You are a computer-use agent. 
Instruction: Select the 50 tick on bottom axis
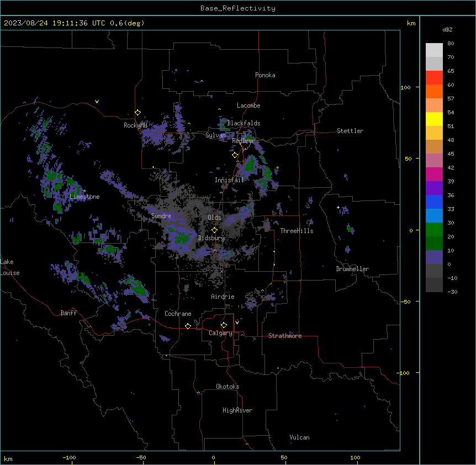click(284, 457)
